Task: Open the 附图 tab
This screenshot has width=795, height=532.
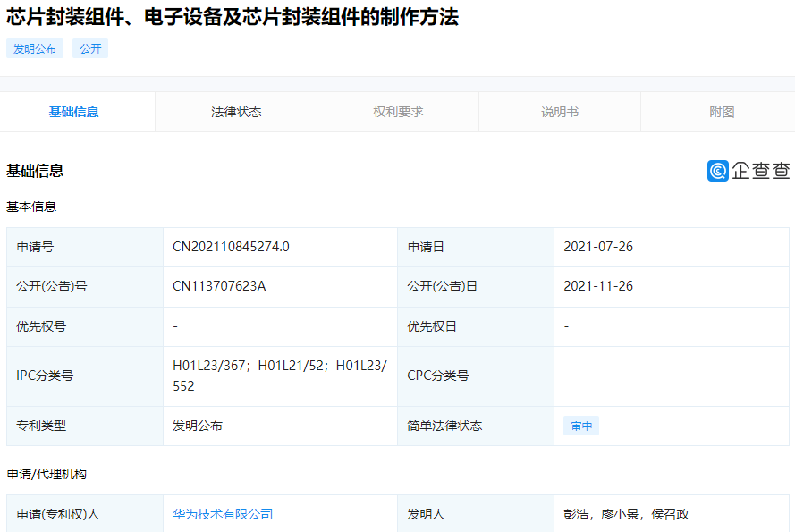Action: click(x=721, y=112)
